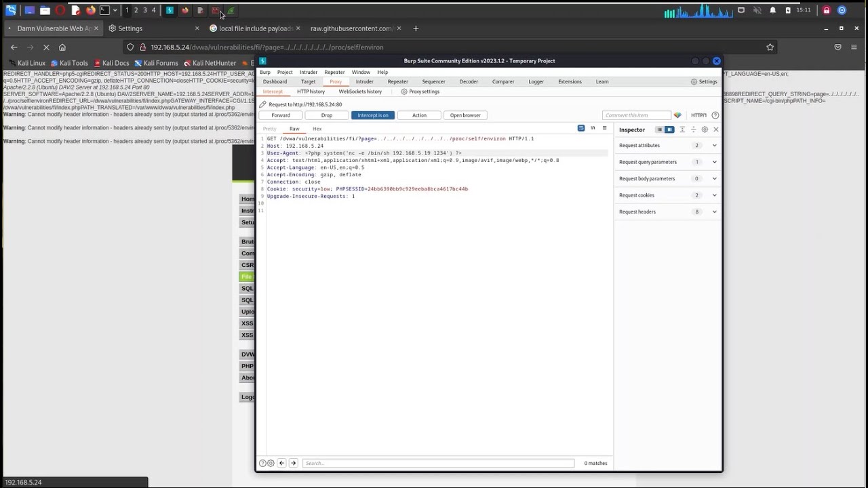Screen dimensions: 868x488
Task: Click the red lock screen tray icon
Action: pyautogui.click(x=827, y=10)
